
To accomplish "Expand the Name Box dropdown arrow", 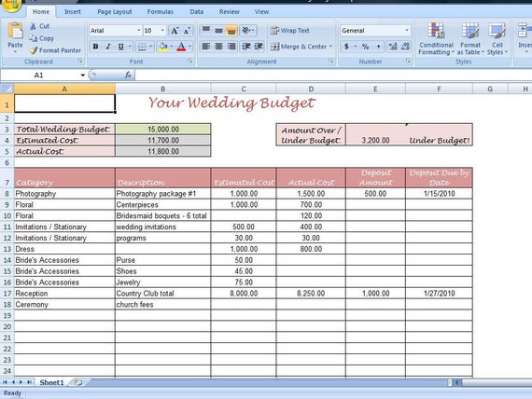I will pos(82,75).
